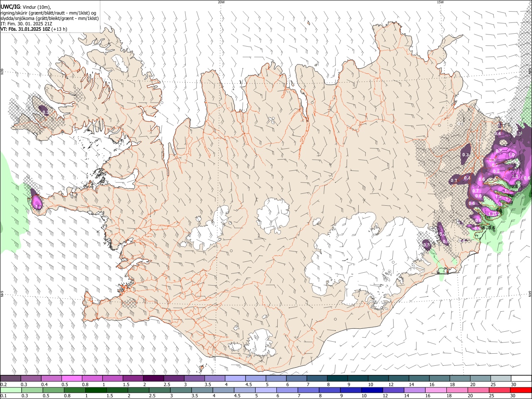Click the bright pink snow swatch between 0.5 and 0.8
Image resolution: width=532 pixels, height=399 pixels.
tap(71, 378)
